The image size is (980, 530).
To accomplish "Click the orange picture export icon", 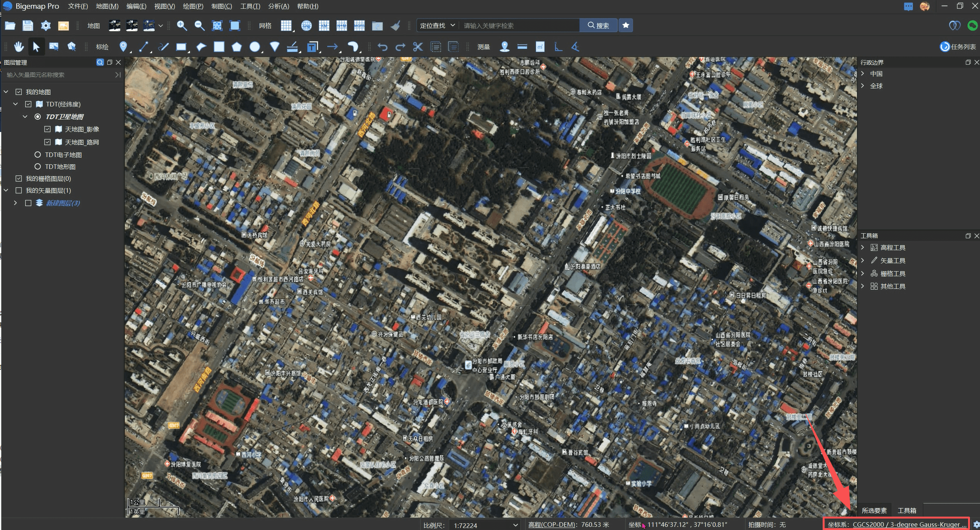I will click(x=63, y=26).
